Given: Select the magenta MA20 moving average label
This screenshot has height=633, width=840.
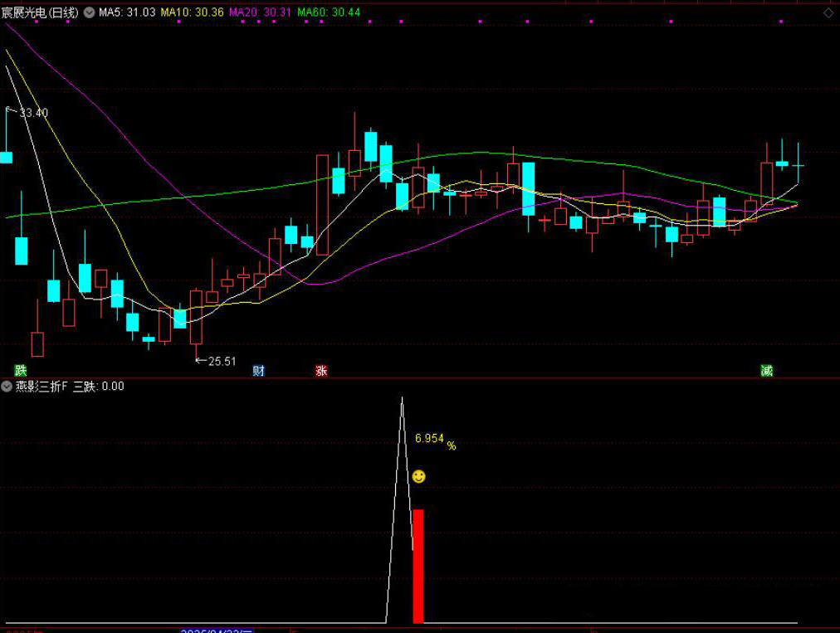Looking at the screenshot, I should tap(260, 12).
